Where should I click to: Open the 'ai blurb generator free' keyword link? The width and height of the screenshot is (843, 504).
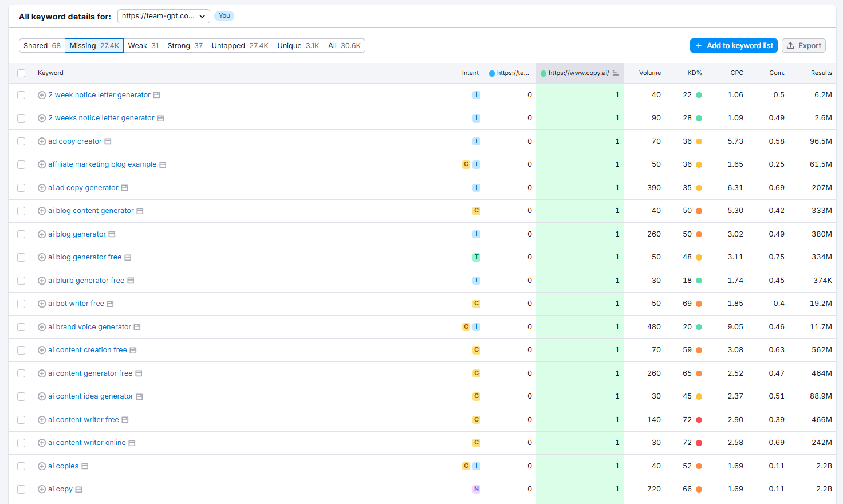[x=86, y=281]
